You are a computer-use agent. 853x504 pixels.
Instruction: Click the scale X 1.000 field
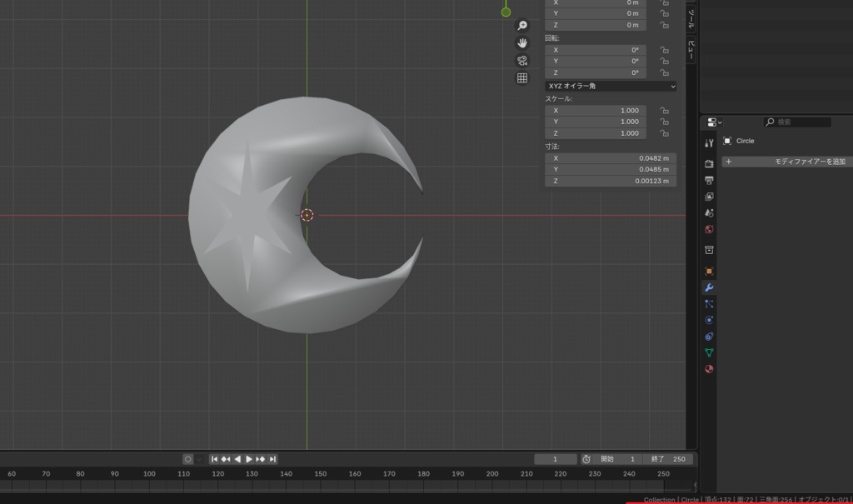(x=596, y=111)
